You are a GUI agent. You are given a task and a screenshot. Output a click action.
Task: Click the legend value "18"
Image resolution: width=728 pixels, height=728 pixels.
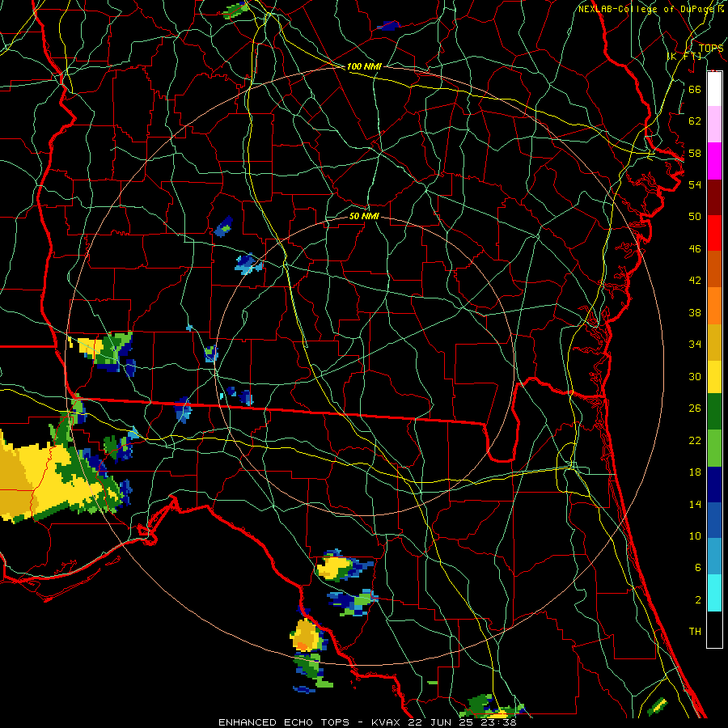coord(695,472)
